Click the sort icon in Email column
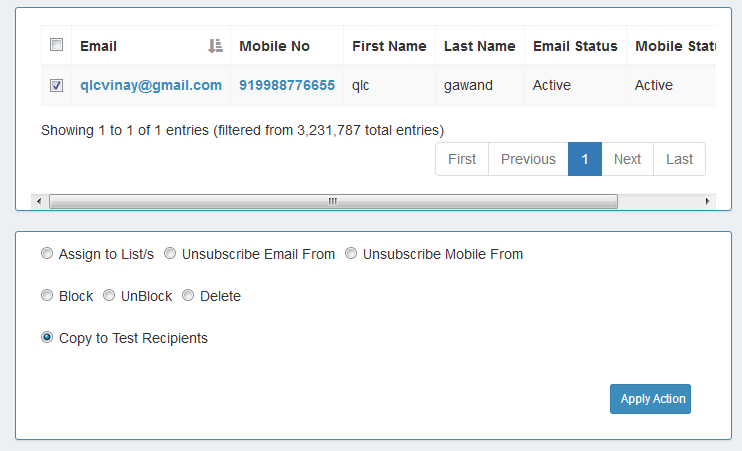This screenshot has height=451, width=742. tap(215, 46)
